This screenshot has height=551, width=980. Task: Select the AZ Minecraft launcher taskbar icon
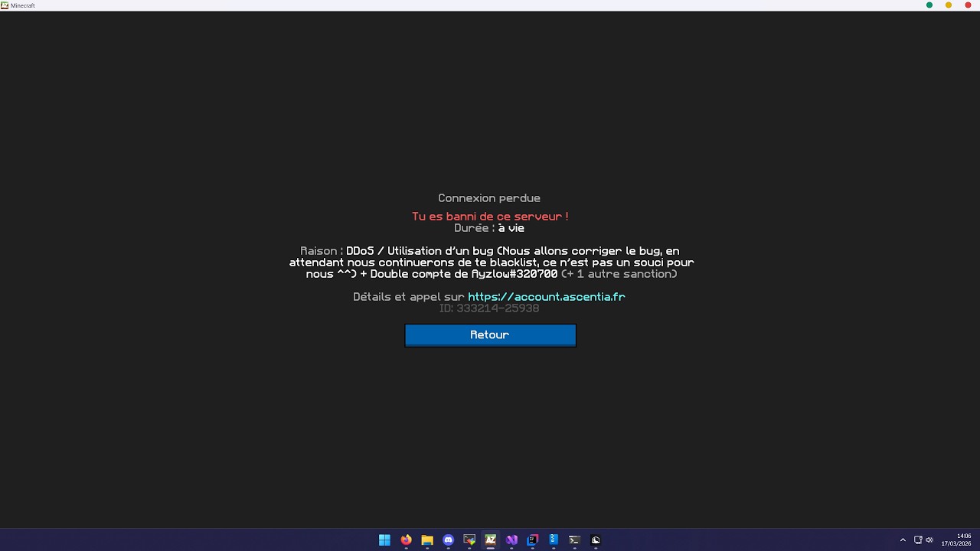click(491, 540)
